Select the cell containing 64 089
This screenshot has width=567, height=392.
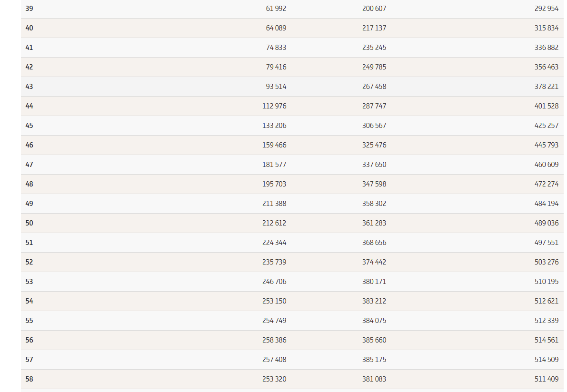(x=276, y=28)
